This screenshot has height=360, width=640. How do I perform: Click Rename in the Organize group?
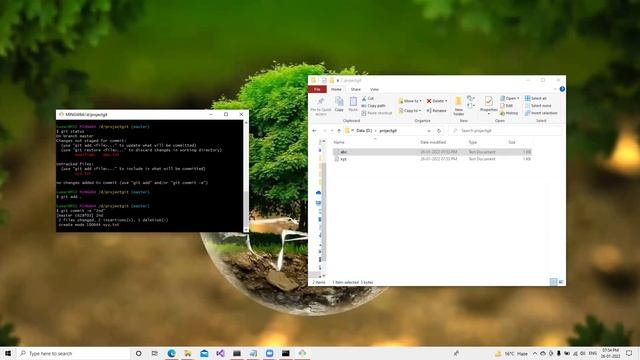pyautogui.click(x=436, y=111)
